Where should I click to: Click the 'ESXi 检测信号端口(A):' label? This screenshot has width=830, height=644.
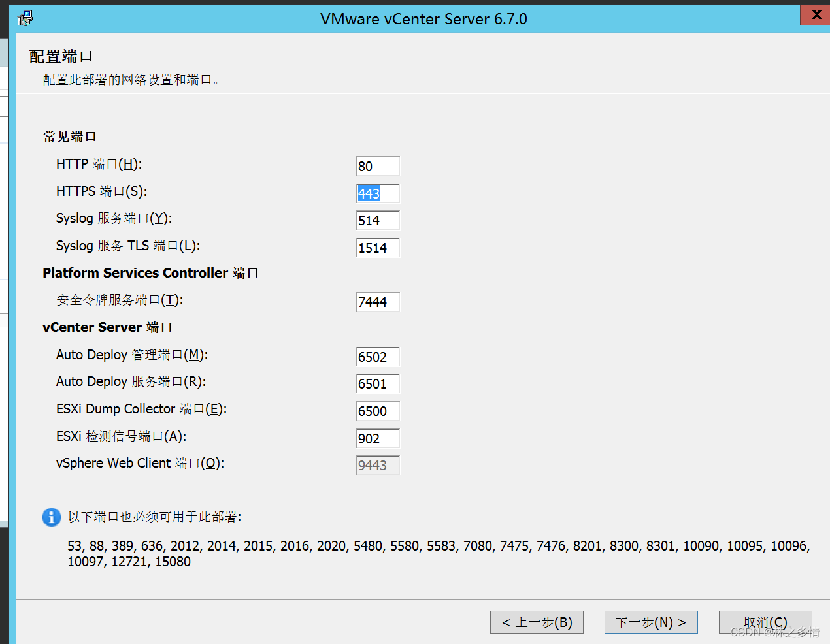point(121,436)
